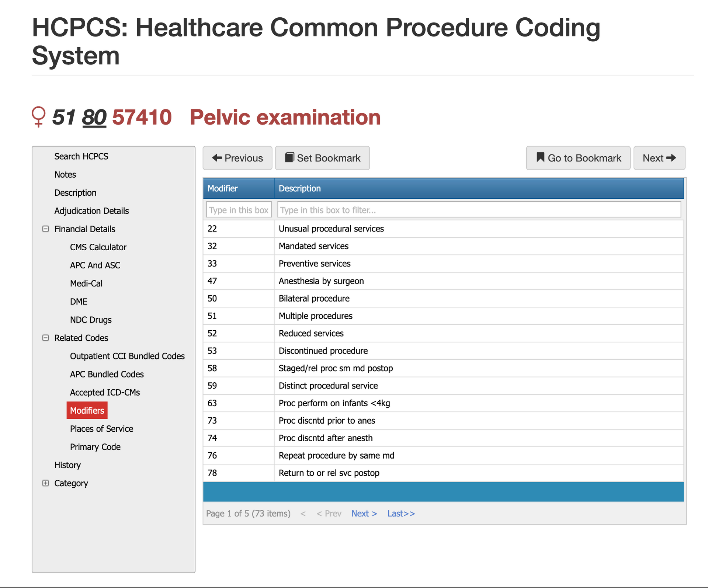Click the Description filter input box
The height and width of the screenshot is (588, 708).
479,210
